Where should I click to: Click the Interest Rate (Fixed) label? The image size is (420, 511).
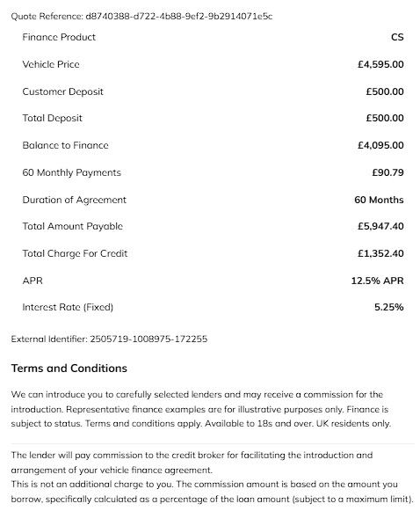pyautogui.click(x=68, y=307)
